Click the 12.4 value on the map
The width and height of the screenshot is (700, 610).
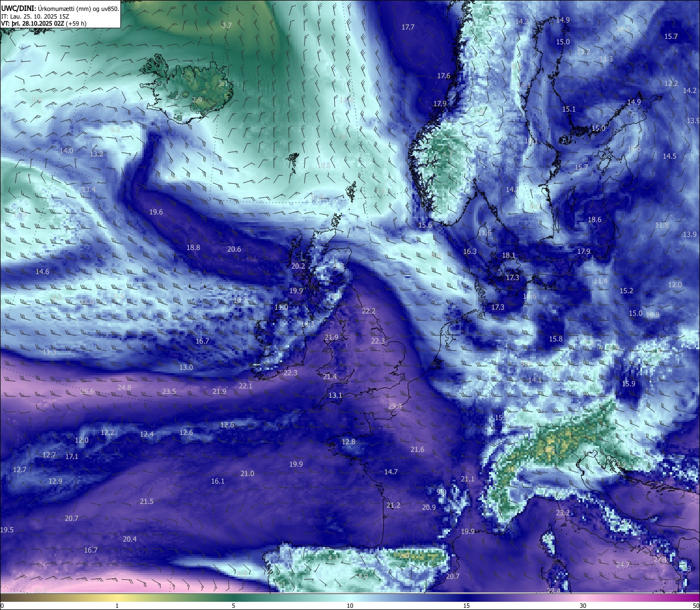pyautogui.click(x=147, y=434)
